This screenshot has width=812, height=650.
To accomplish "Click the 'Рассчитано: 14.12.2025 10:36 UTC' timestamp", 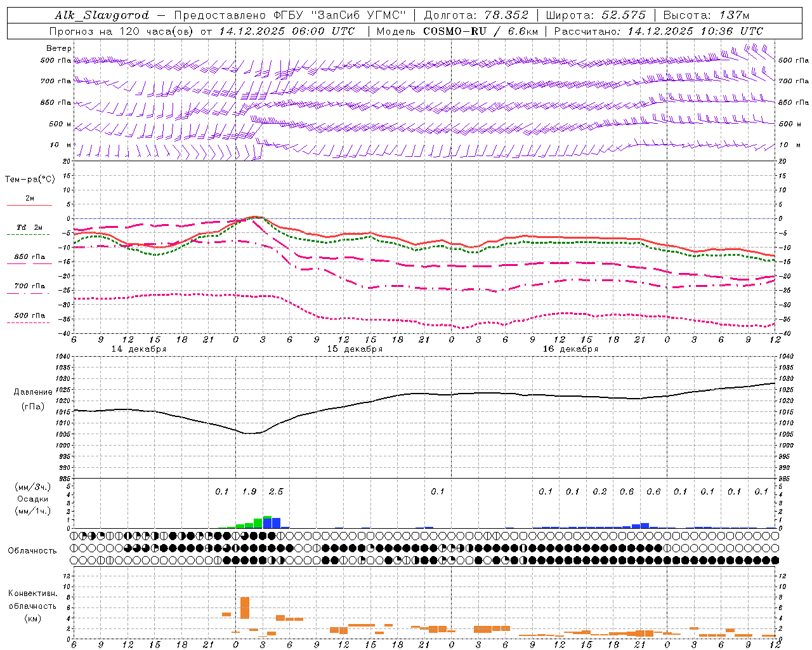I will pos(658,31).
